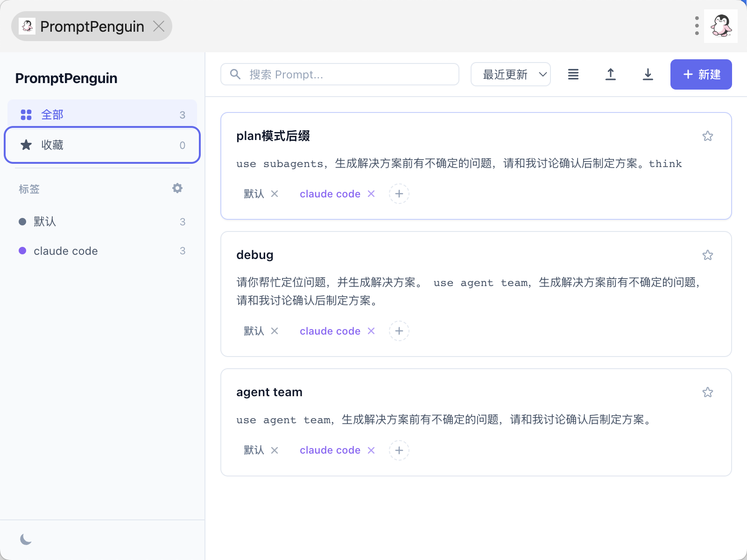Select the 全部 category in sidebar
Screen dimensions: 747x560
click(102, 114)
